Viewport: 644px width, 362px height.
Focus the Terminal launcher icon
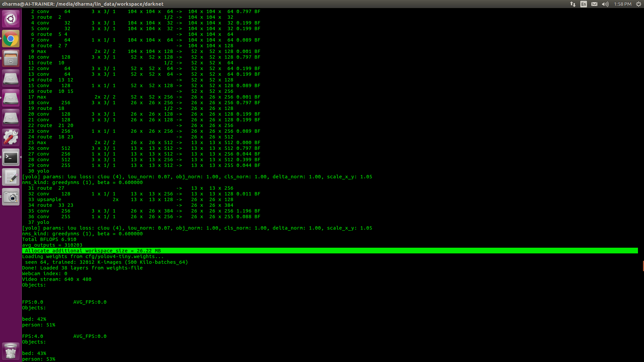(x=11, y=158)
